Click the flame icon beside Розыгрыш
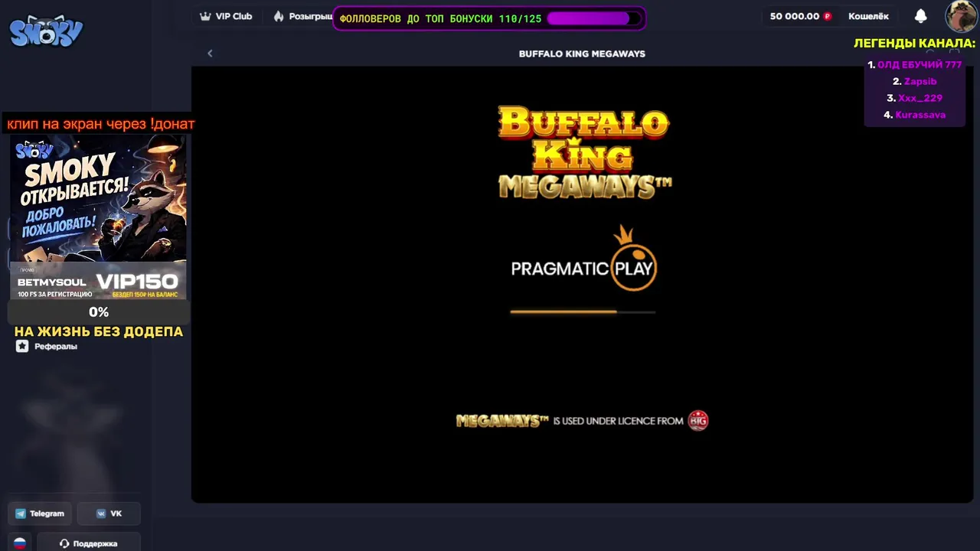Image resolution: width=980 pixels, height=551 pixels. 279,16
